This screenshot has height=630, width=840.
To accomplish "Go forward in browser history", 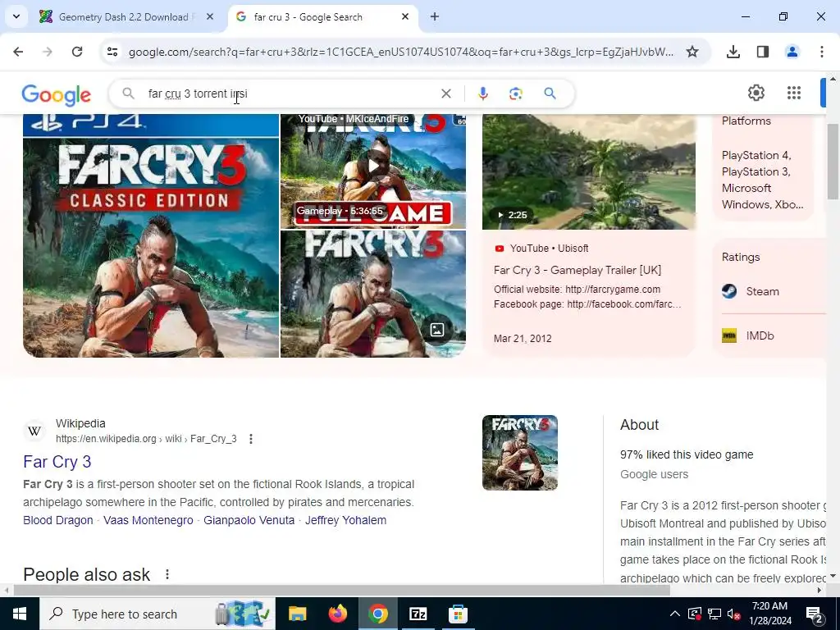I will coord(48,52).
